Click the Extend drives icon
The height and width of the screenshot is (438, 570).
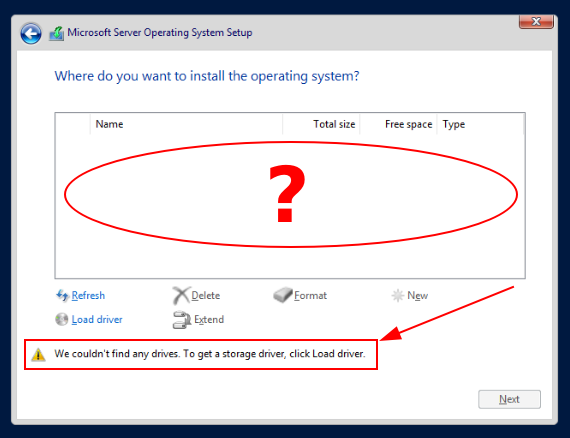tap(181, 320)
